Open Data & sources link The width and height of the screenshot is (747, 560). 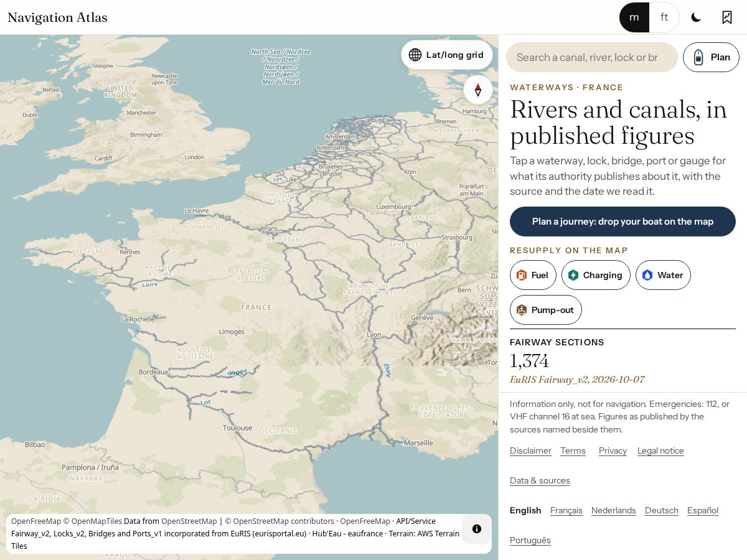click(540, 480)
